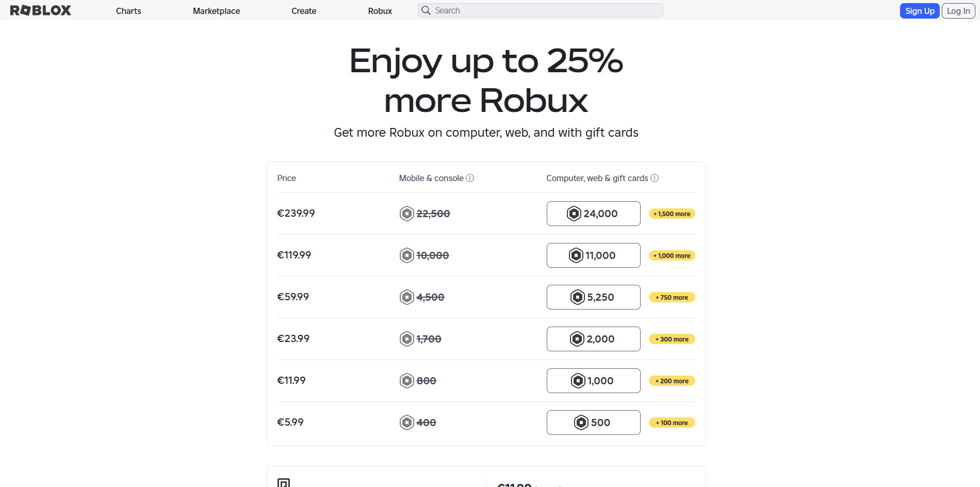
Task: Switch to the Create tab
Action: pos(303,10)
